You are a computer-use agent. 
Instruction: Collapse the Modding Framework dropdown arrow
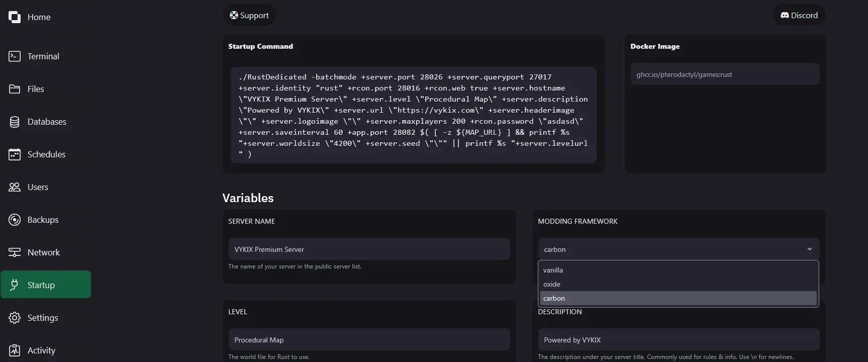[x=809, y=249]
